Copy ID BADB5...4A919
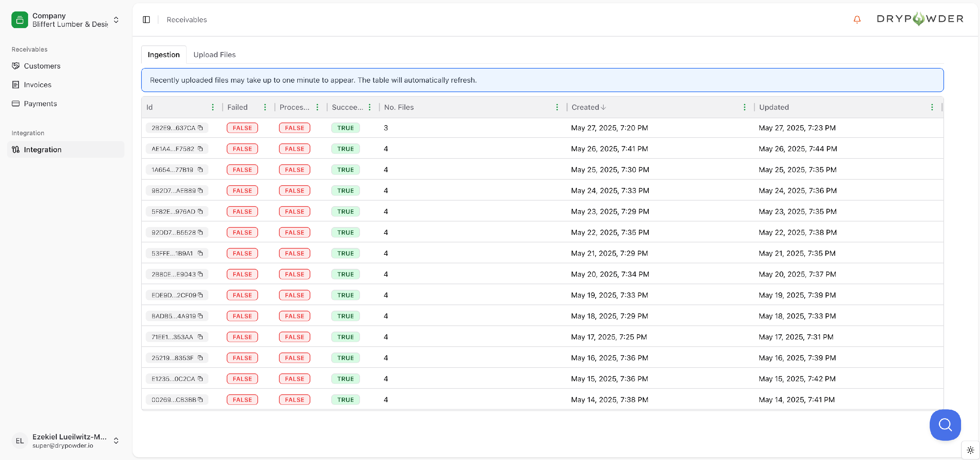The width and height of the screenshot is (980, 460). (201, 316)
